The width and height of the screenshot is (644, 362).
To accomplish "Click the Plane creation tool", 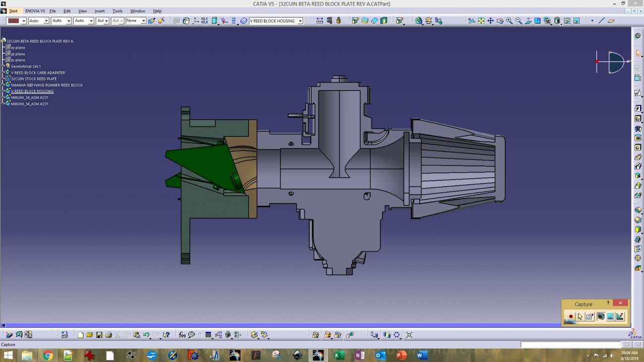I will tap(611, 21).
